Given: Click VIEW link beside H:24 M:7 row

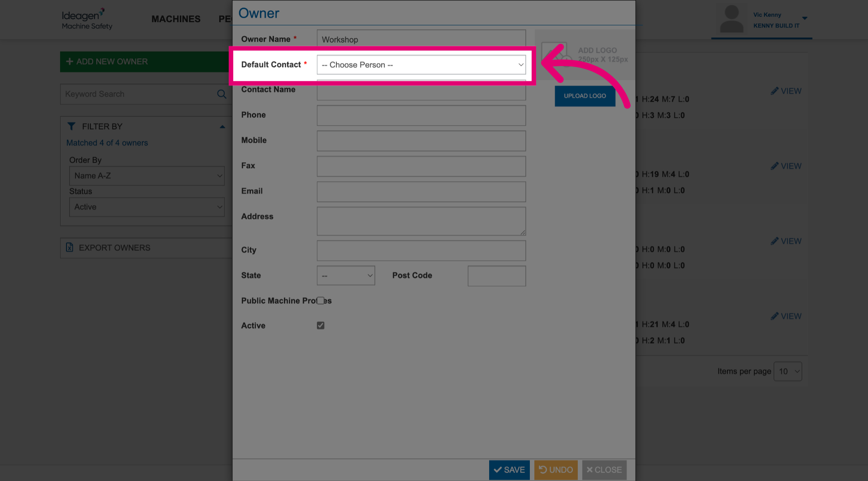Looking at the screenshot, I should [x=786, y=91].
